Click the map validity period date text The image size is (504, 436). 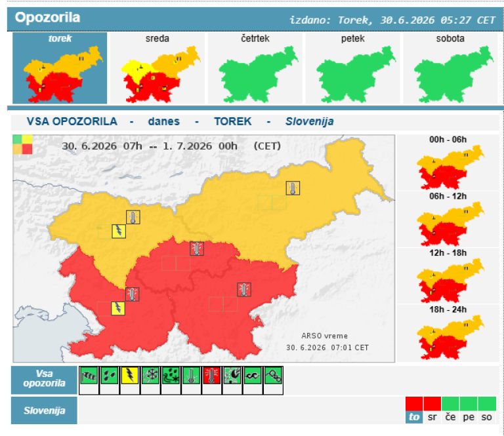click(x=171, y=146)
